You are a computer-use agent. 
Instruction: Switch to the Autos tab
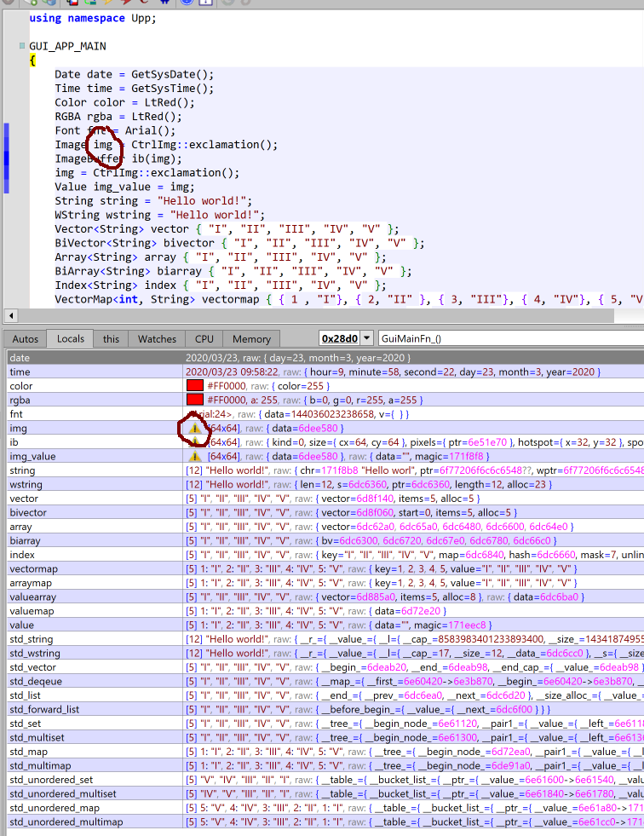tap(25, 338)
